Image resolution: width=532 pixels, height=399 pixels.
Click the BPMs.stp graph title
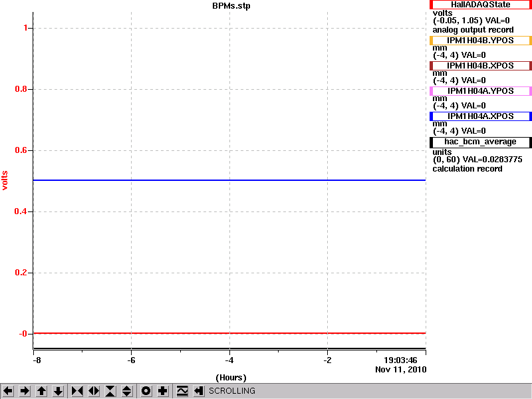[x=231, y=6]
